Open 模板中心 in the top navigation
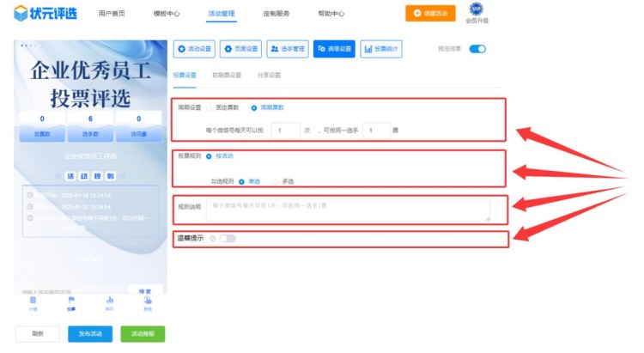 [x=165, y=14]
